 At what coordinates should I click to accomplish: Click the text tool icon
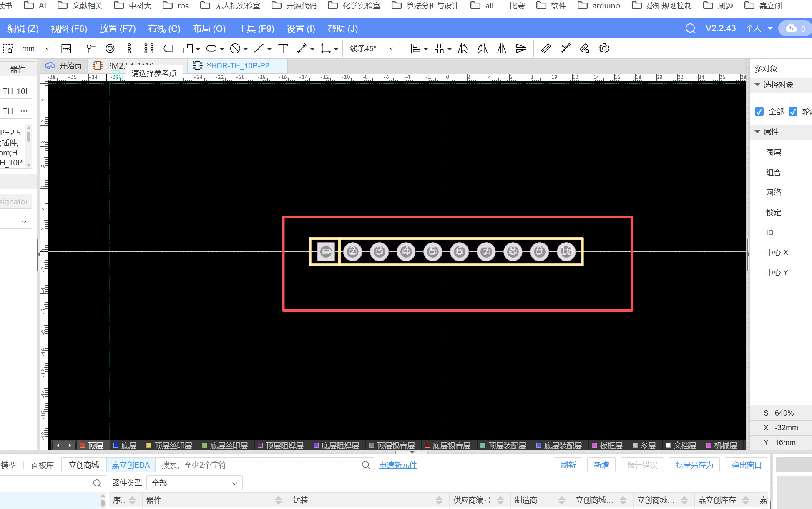(283, 49)
